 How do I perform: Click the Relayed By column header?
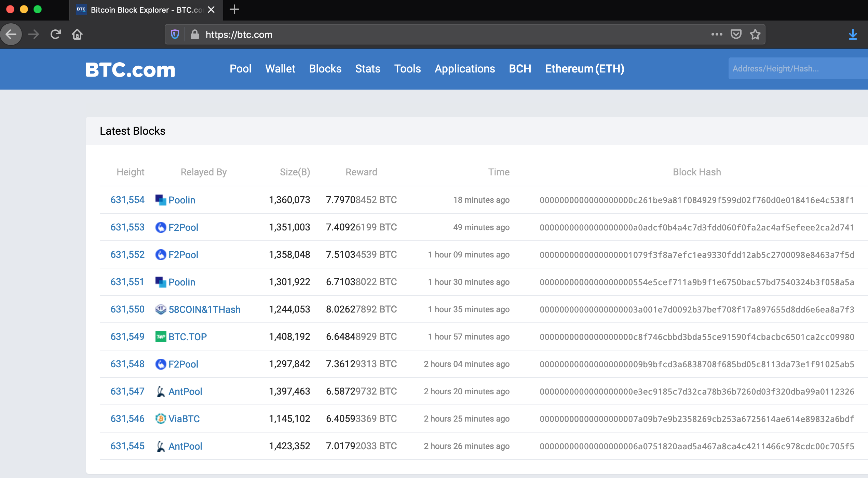tap(204, 172)
